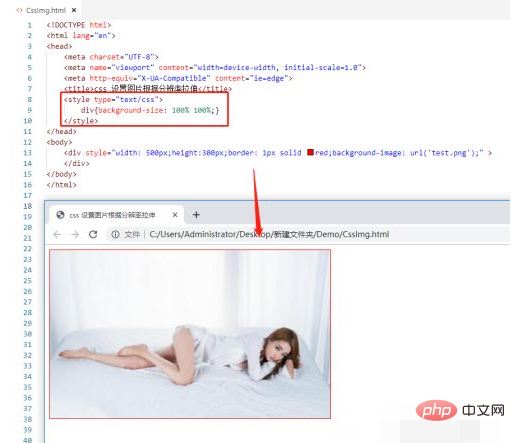This screenshot has width=515, height=443.
Task: Click 'test.png' url text on line 13
Action: pos(449,153)
